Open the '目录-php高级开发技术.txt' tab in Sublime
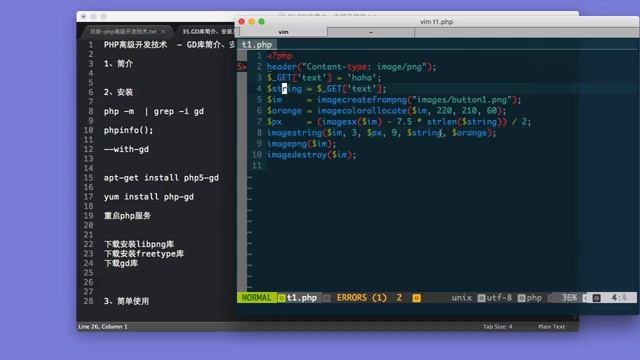 [123, 31]
